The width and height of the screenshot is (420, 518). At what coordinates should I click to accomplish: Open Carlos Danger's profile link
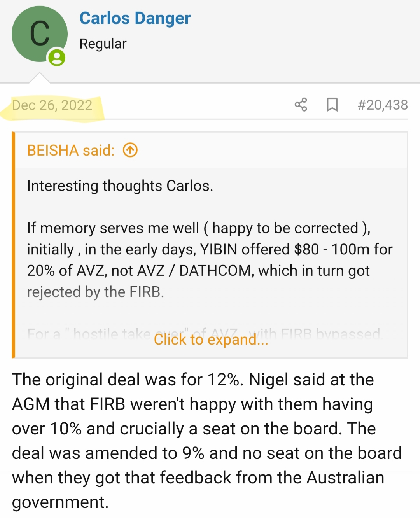(135, 18)
